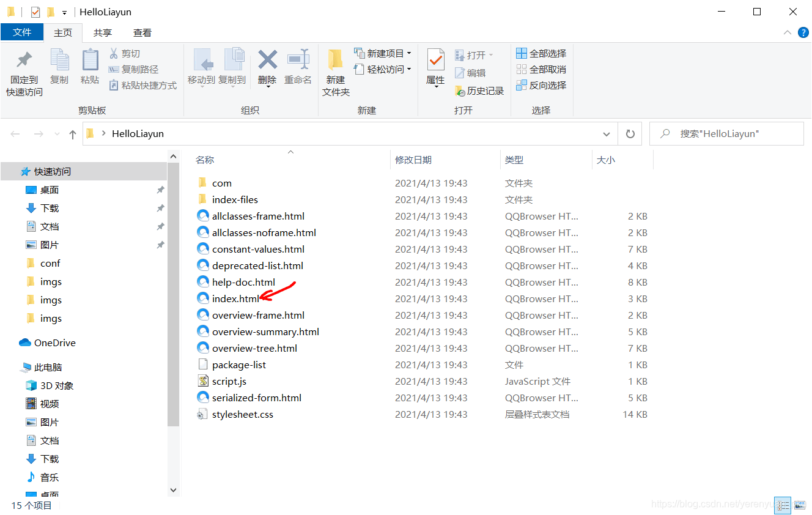
Task: Click the blue Help question mark icon
Action: tap(803, 32)
